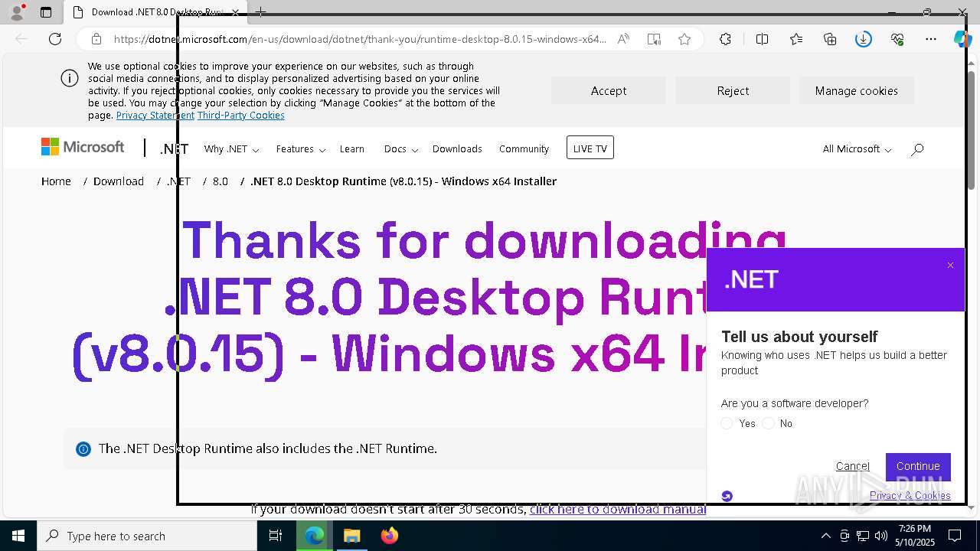Click the taskbar search box
Viewport: 980px width, 551px height.
[x=147, y=536]
